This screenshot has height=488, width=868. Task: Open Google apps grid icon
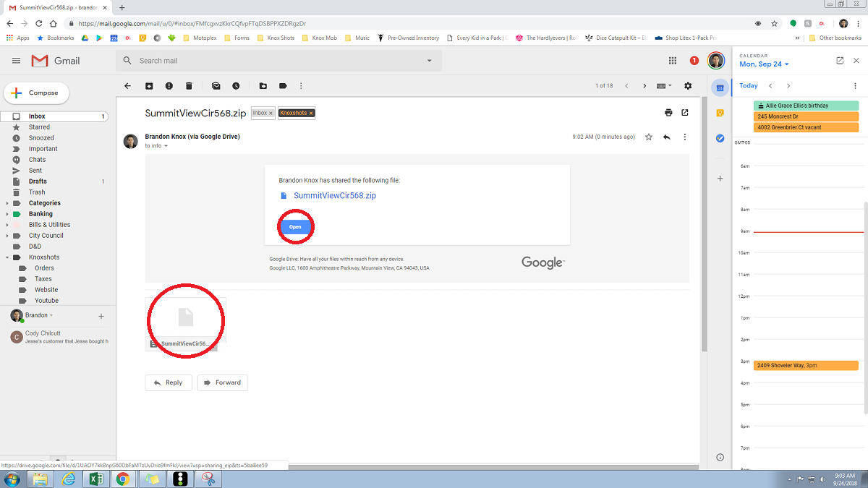click(x=673, y=61)
